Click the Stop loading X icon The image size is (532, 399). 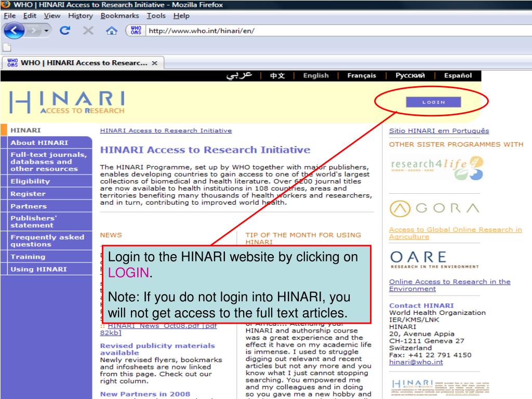[88, 31]
